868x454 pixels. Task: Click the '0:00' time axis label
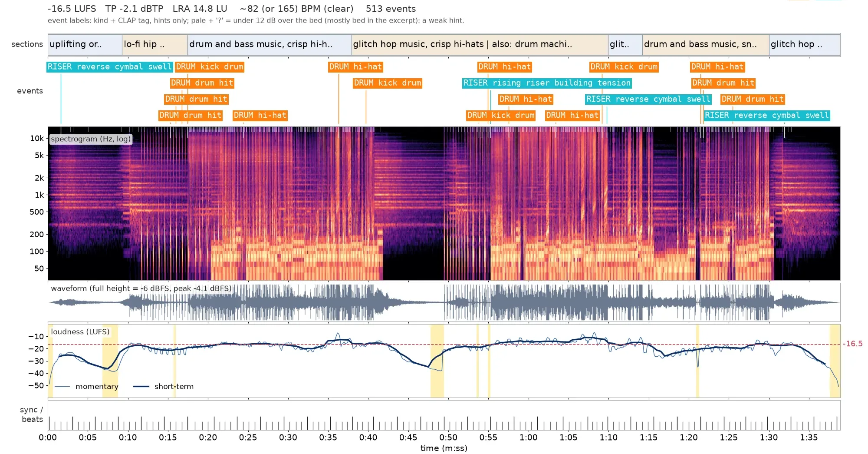(48, 437)
